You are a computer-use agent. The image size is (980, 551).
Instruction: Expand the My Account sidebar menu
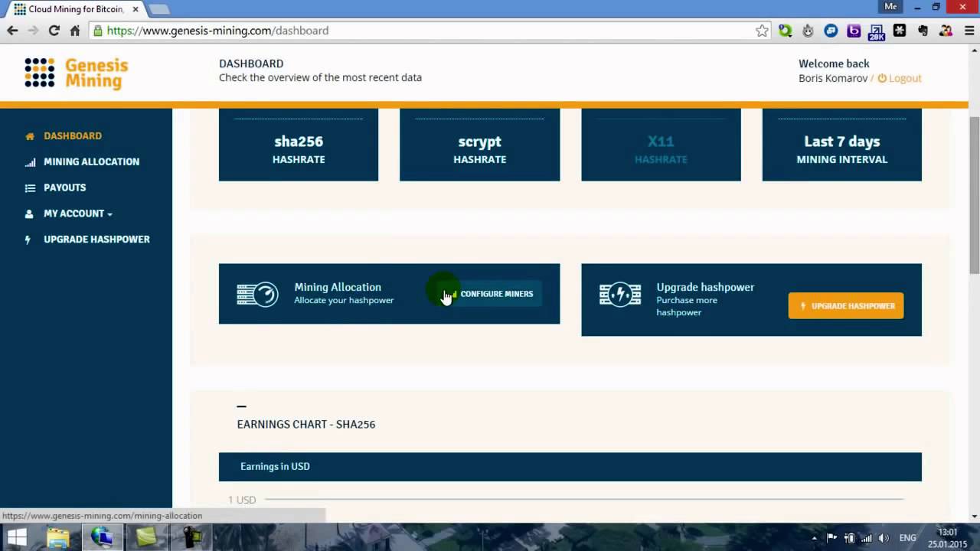[x=78, y=214]
